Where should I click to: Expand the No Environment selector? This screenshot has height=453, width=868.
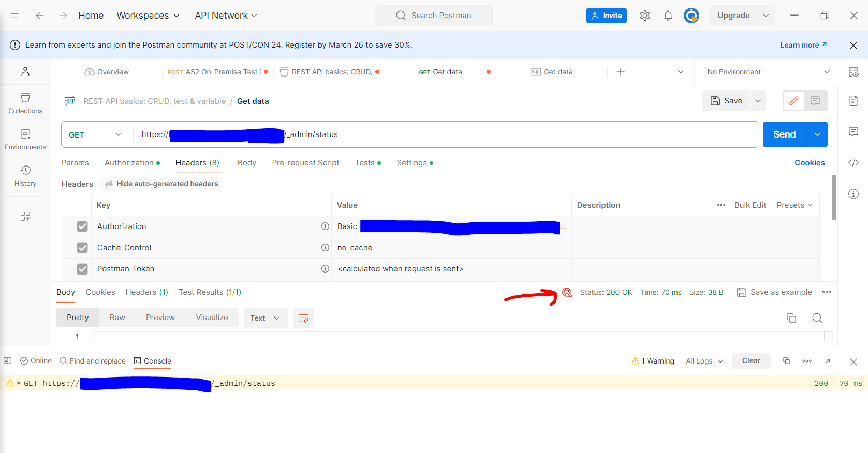coord(768,72)
